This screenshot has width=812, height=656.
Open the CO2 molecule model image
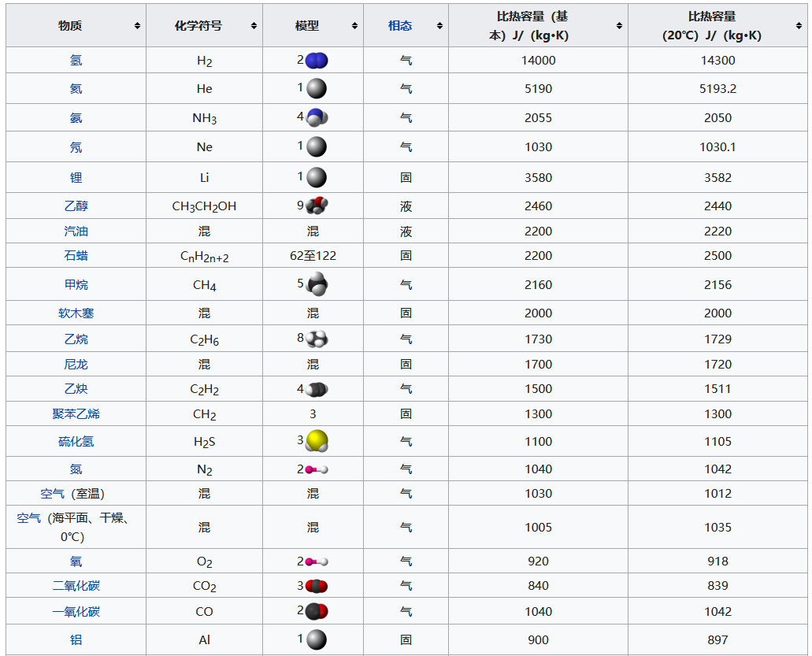pos(317,586)
